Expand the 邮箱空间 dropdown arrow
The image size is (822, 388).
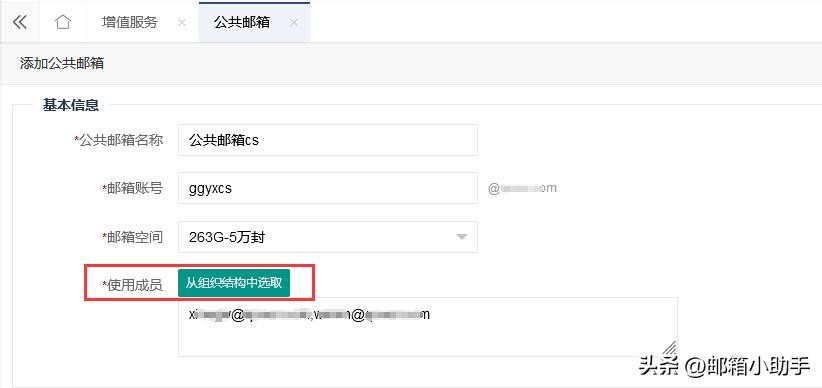click(461, 237)
